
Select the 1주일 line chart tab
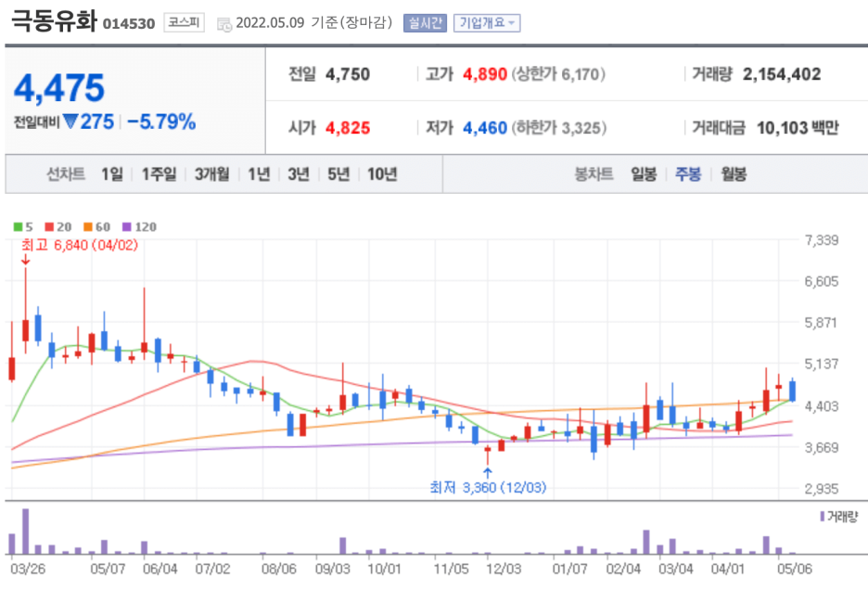point(159,174)
